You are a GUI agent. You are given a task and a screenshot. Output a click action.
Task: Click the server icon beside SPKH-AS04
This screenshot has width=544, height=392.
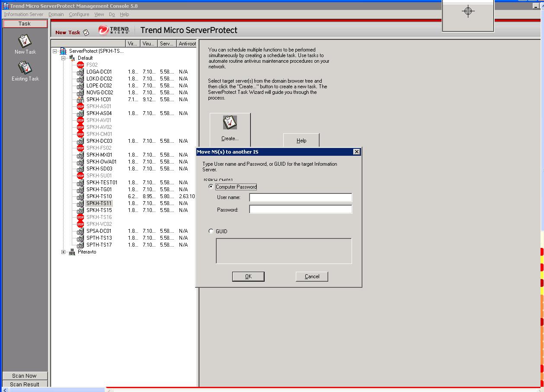pyautogui.click(x=80, y=113)
